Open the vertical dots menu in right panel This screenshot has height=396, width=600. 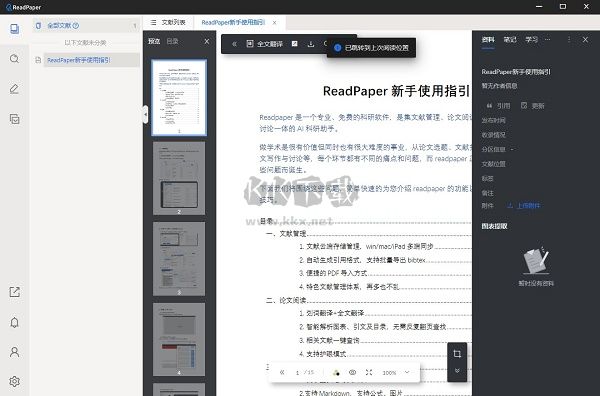coord(569,40)
